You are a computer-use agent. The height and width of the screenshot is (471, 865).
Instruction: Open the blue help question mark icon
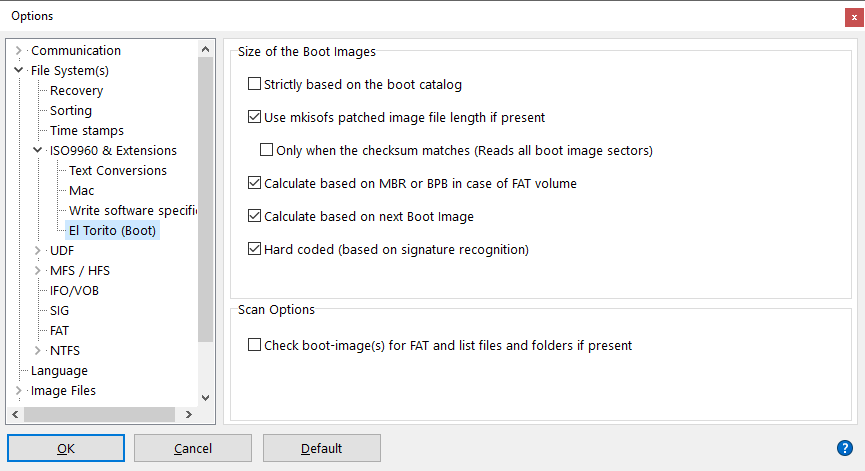click(845, 448)
